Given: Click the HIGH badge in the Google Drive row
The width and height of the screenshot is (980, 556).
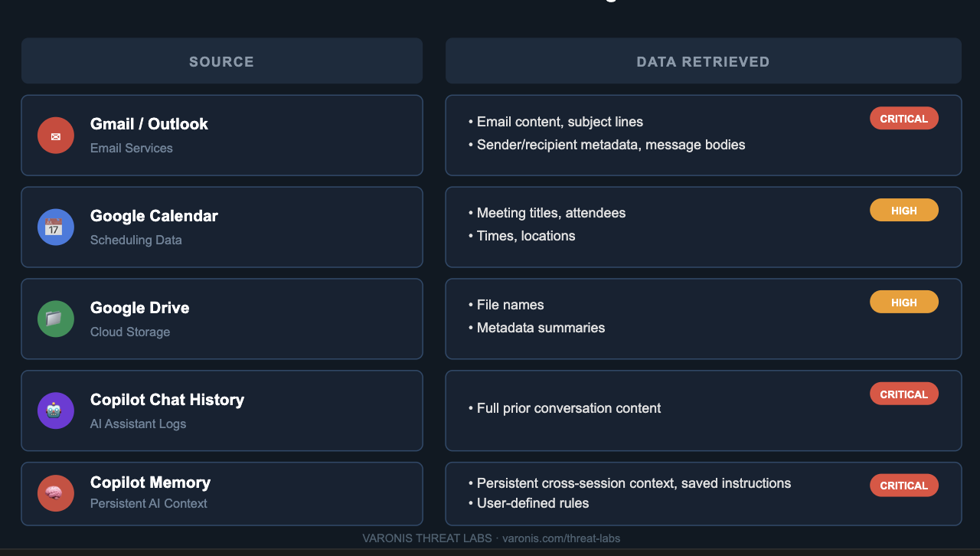Looking at the screenshot, I should [x=904, y=303].
